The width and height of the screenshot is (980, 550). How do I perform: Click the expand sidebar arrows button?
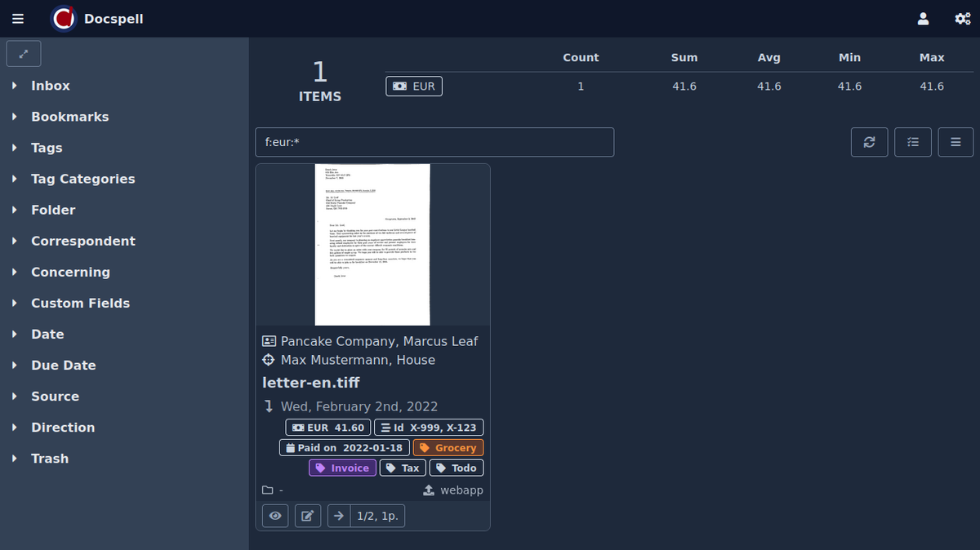coord(24,54)
